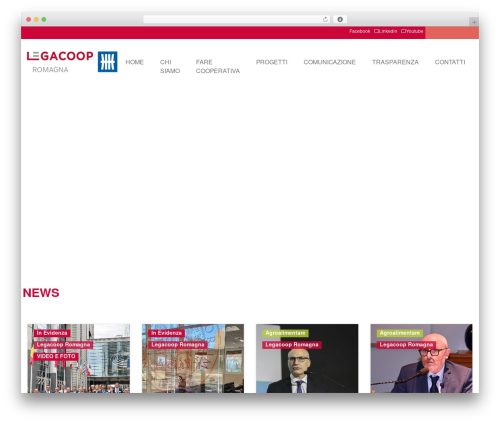
Task: Click the blue Legacoop emblem icon
Action: [107, 62]
